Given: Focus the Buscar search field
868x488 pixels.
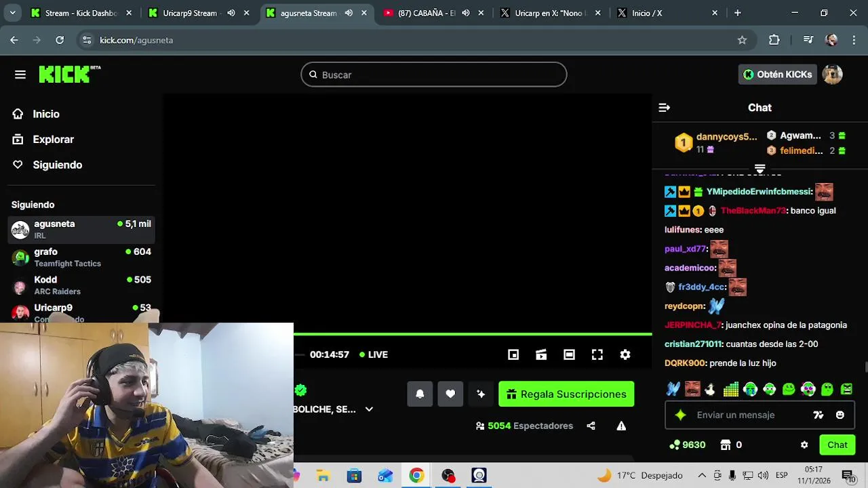Looking at the screenshot, I should (434, 75).
